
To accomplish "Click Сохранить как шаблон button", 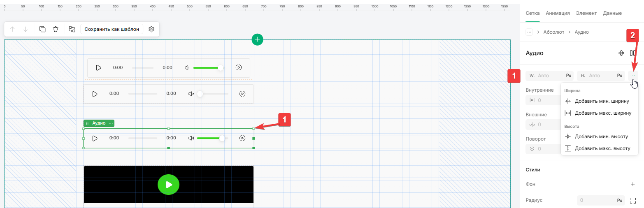I will (x=112, y=29).
